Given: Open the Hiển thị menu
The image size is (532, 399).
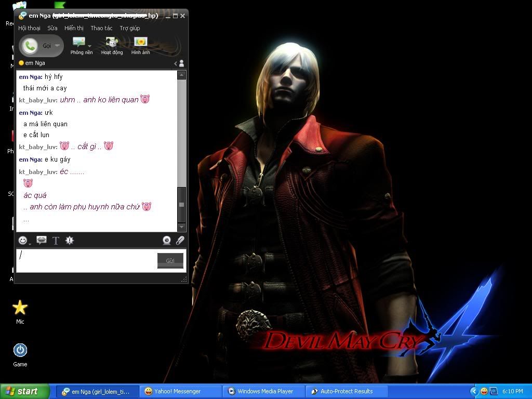Looking at the screenshot, I should [x=74, y=28].
